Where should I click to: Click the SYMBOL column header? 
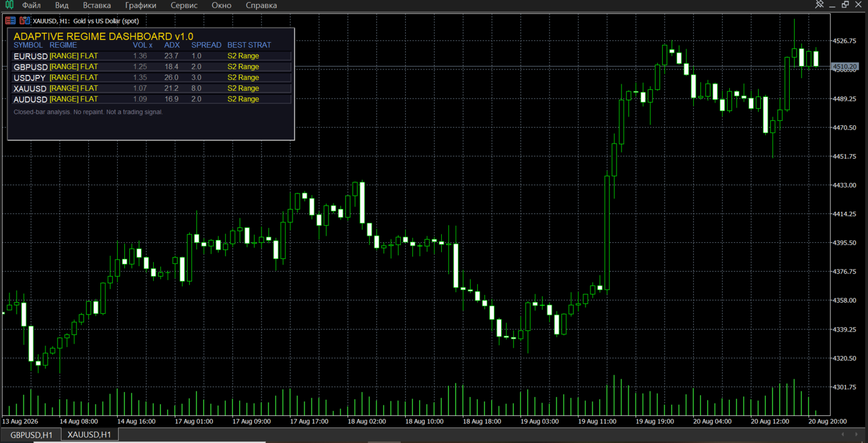(28, 45)
